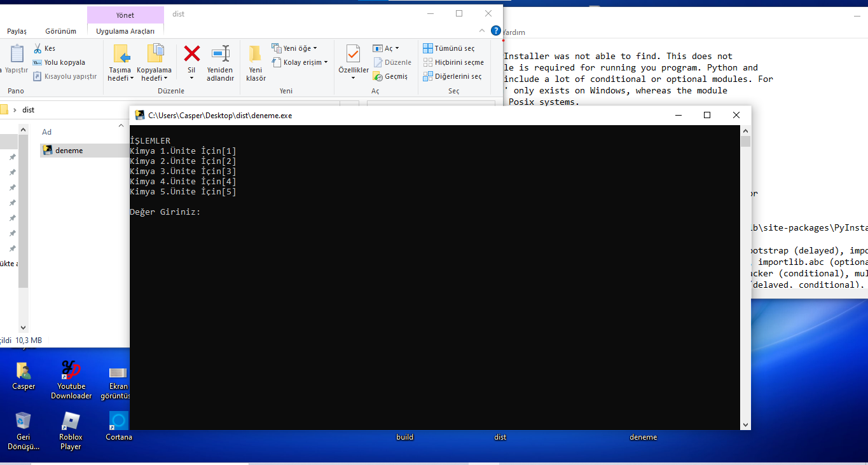Toggle Diğerlerini seç invert selection
This screenshot has height=465, width=868.
point(452,76)
